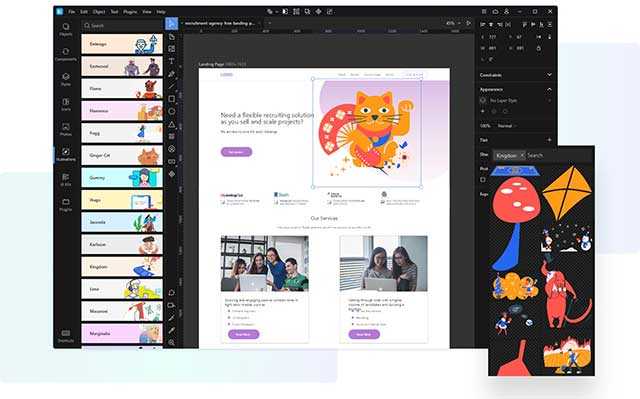The height and width of the screenshot is (399, 640).
Task: Open the Shortcuts panel
Action: pos(66,336)
